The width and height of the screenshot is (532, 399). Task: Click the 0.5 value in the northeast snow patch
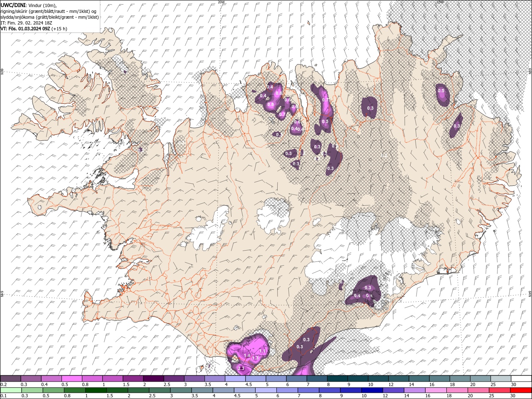[441, 91]
